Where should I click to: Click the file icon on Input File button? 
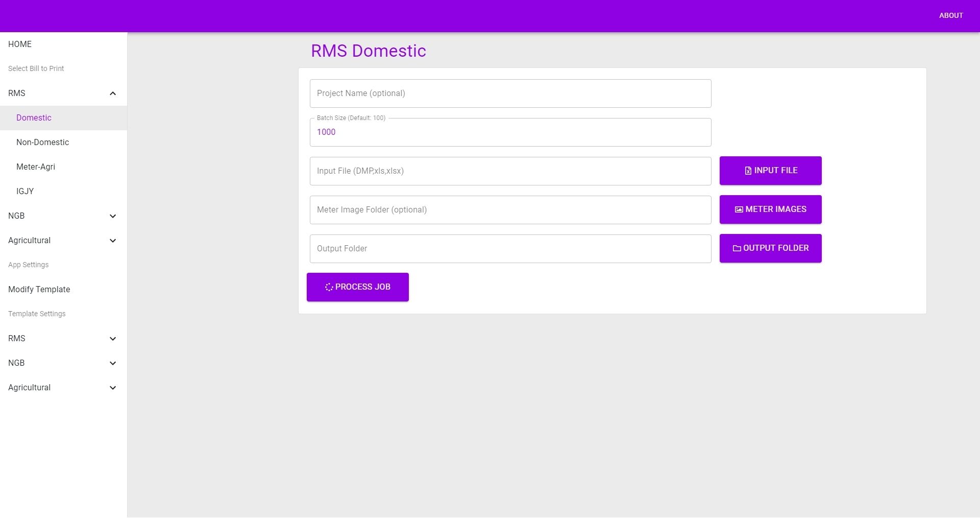[x=748, y=171]
